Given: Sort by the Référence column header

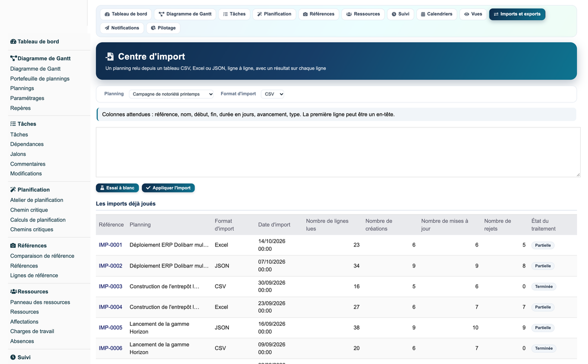Looking at the screenshot, I should pyautogui.click(x=111, y=225).
